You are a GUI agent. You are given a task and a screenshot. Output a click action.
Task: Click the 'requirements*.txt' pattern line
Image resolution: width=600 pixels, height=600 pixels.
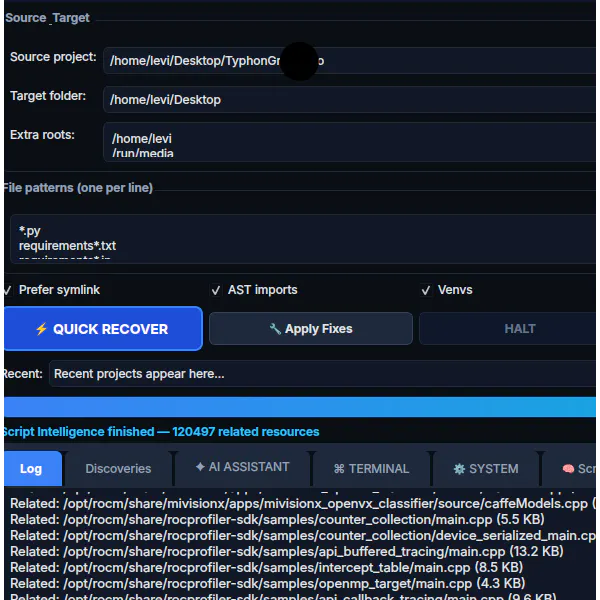[x=67, y=246]
